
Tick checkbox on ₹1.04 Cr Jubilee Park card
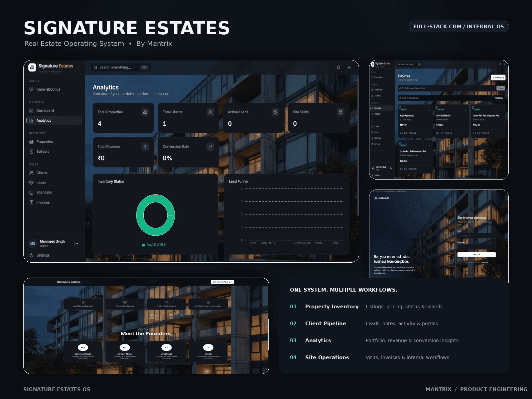point(473,108)
